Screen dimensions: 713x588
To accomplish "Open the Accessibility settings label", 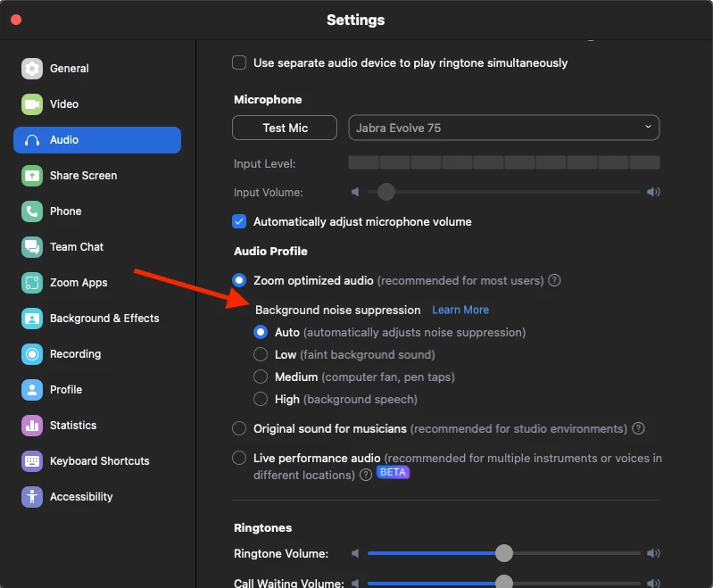I will 81,497.
